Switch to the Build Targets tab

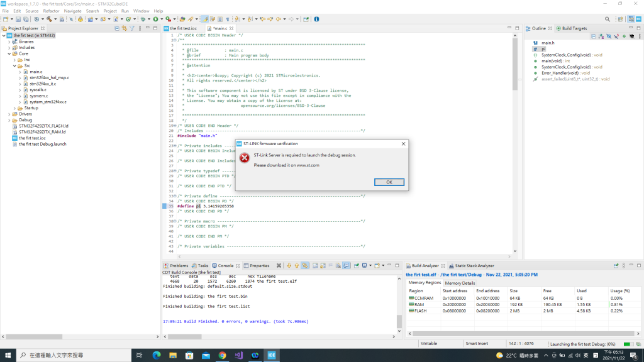pyautogui.click(x=572, y=28)
